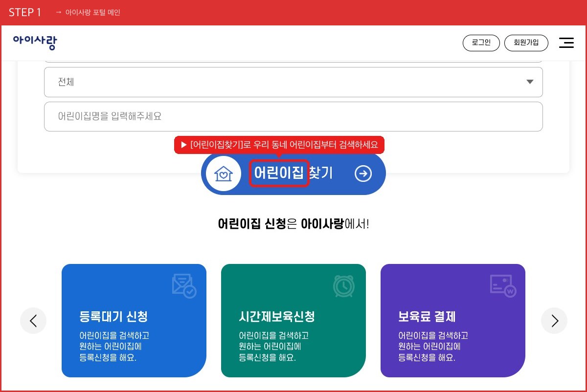587x392 pixels.
Task: Click the 로그인 button
Action: tap(481, 43)
